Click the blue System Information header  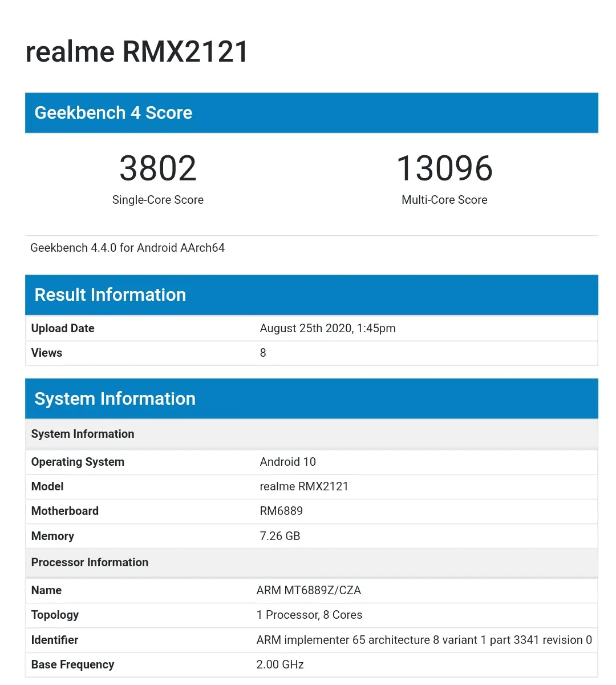pyautogui.click(x=311, y=399)
